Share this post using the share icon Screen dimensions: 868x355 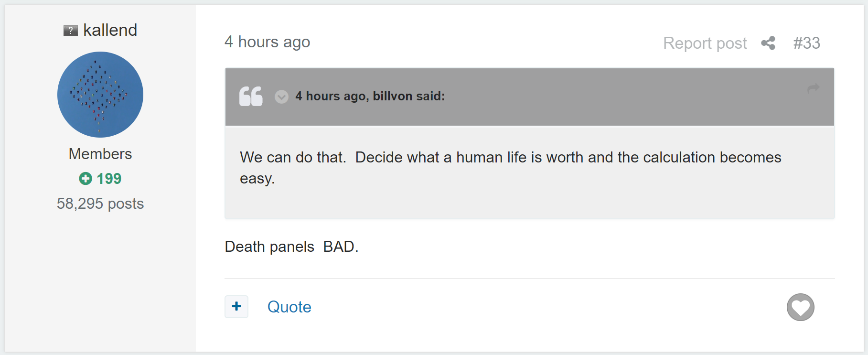click(768, 43)
